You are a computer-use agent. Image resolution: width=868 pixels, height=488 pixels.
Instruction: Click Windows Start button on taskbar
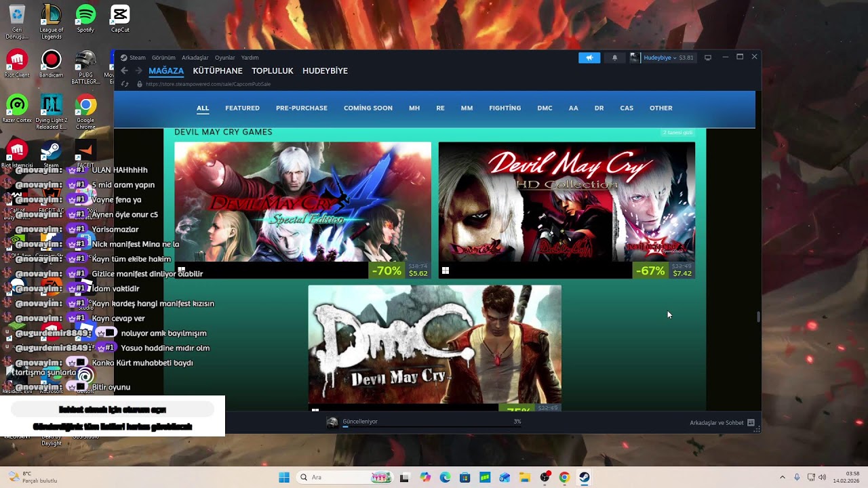click(284, 477)
